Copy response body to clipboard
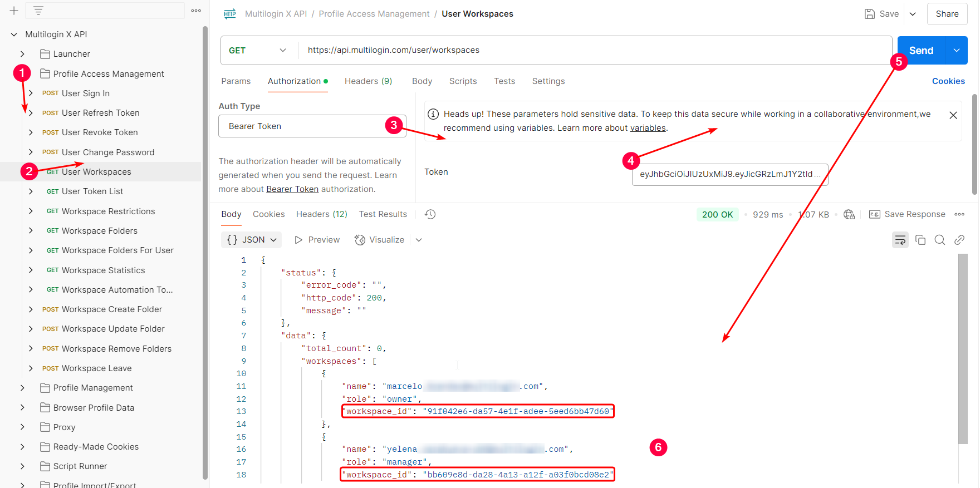This screenshot has width=980, height=488. coord(920,240)
